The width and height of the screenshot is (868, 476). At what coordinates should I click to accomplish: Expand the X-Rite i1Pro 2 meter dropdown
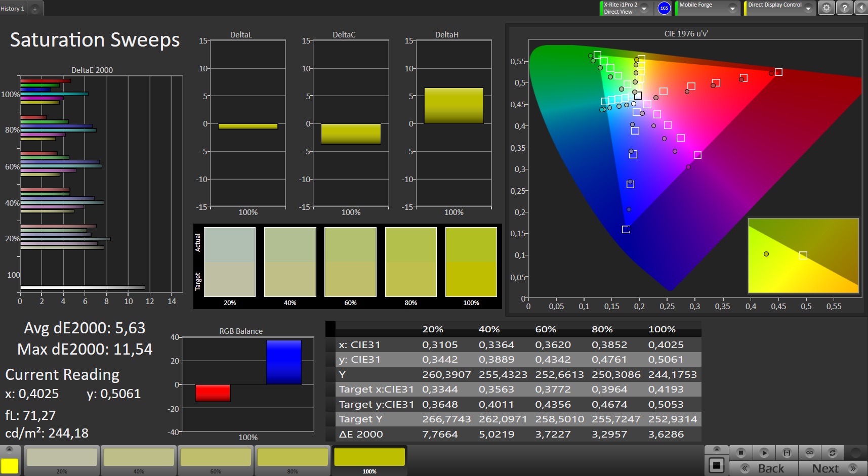pyautogui.click(x=644, y=9)
